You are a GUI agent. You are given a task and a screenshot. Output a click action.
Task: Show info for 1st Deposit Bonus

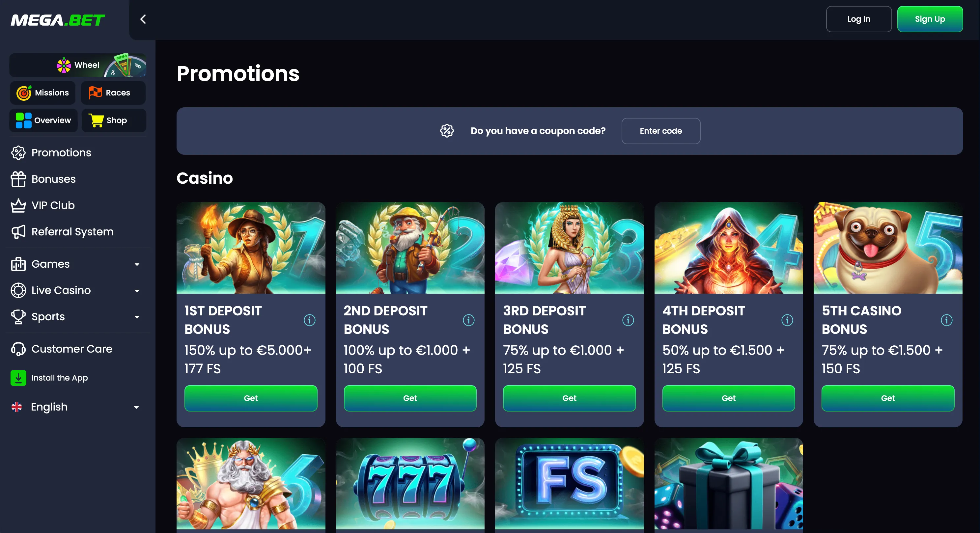point(309,320)
